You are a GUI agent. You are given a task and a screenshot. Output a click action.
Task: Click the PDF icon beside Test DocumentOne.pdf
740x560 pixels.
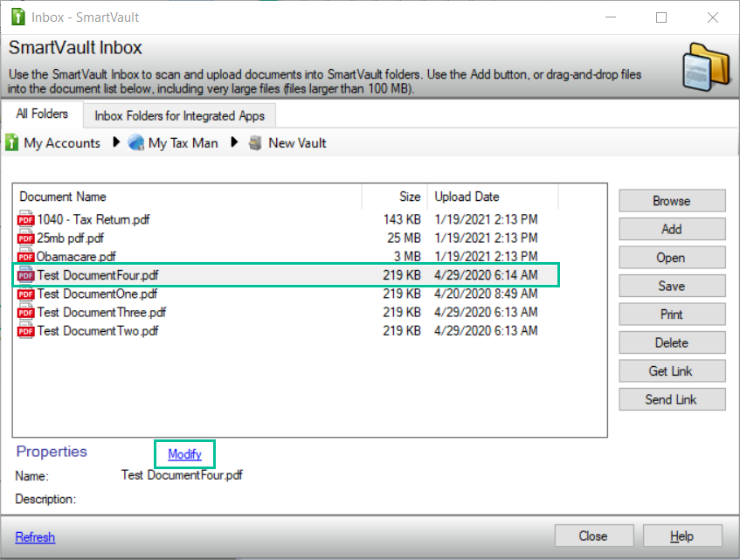click(x=25, y=294)
